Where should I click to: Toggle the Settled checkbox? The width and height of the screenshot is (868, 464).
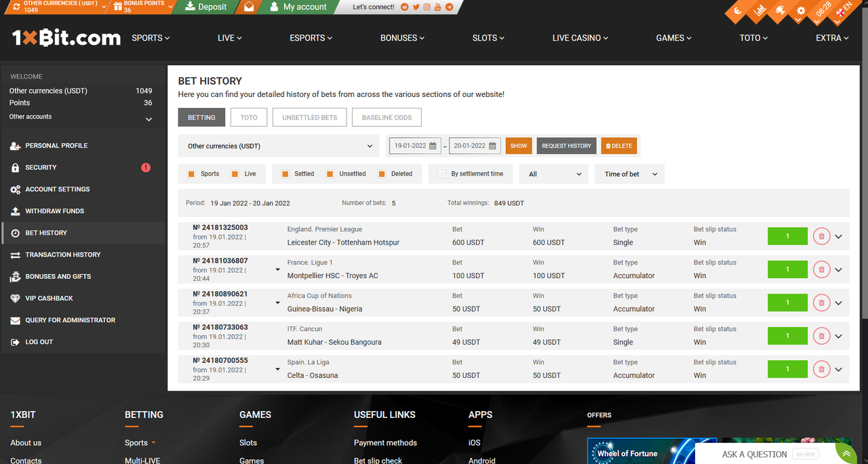[x=285, y=174]
